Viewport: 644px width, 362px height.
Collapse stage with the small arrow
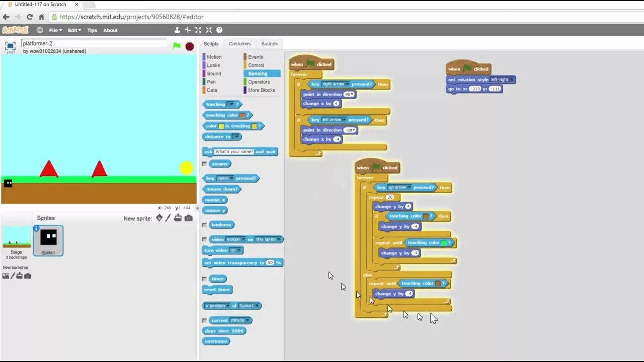click(x=198, y=208)
